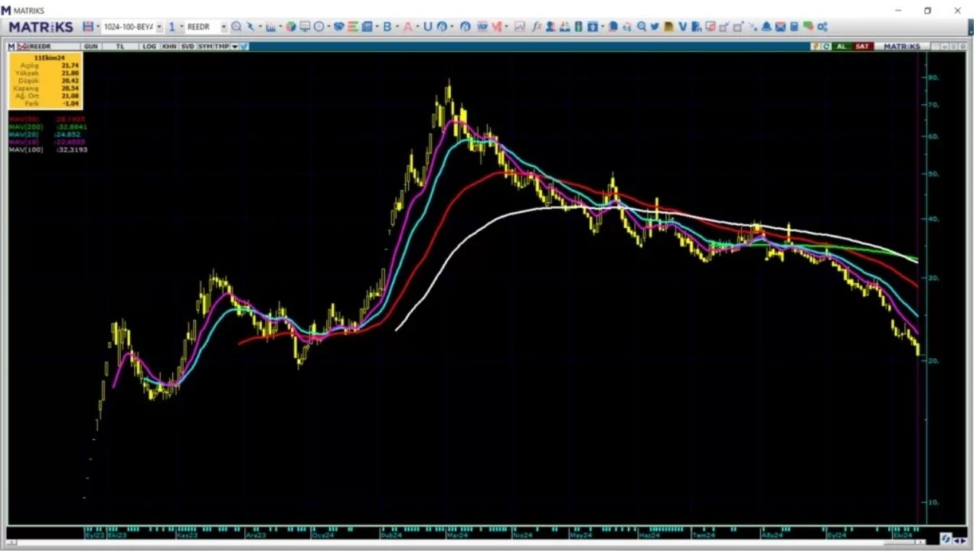Click the magnifier search icon beside symbol box
The image size is (980, 551).
[x=237, y=27]
